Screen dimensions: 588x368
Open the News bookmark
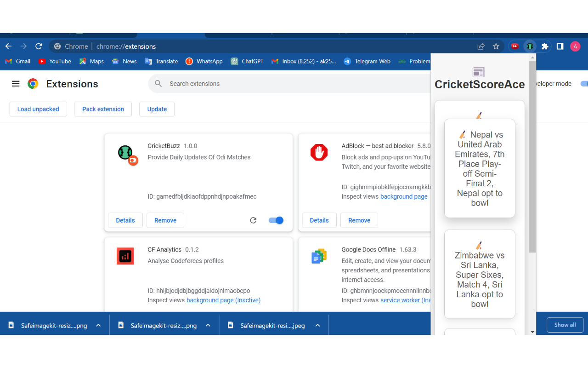(x=124, y=61)
